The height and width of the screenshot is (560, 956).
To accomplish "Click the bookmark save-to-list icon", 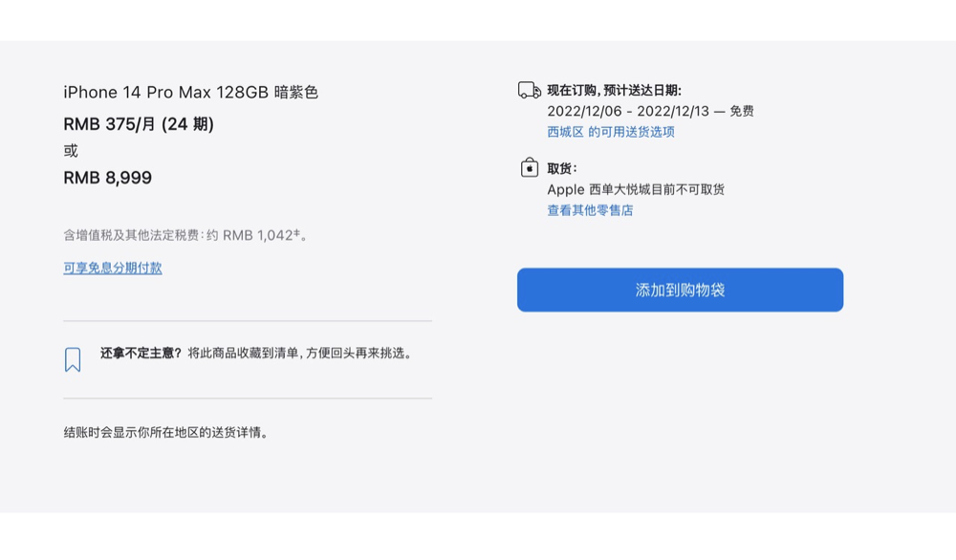I will point(73,359).
